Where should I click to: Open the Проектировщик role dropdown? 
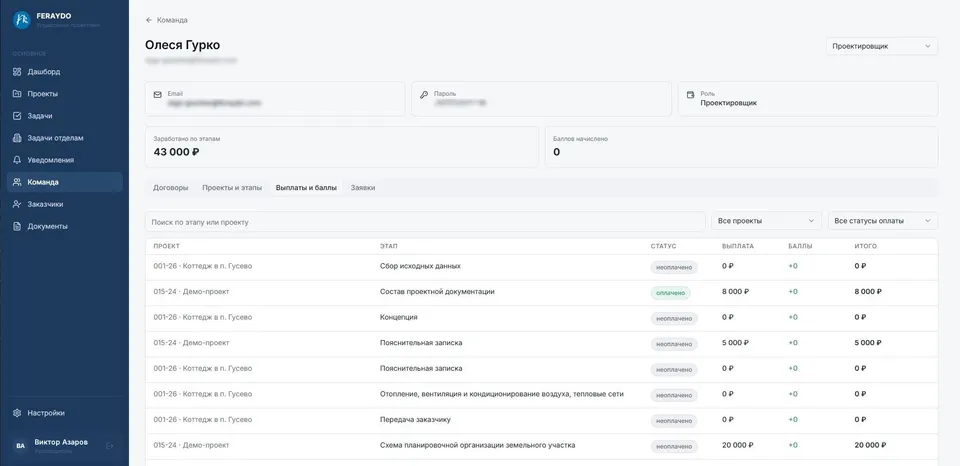[x=882, y=46]
